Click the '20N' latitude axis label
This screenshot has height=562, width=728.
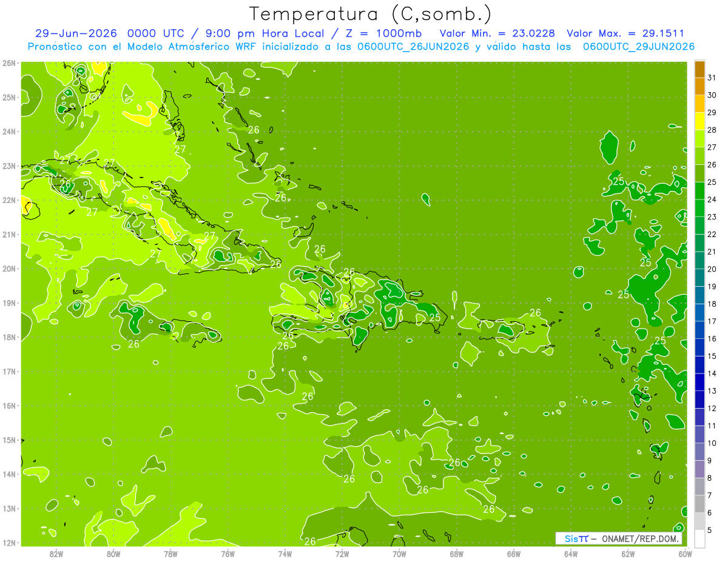coord(8,269)
